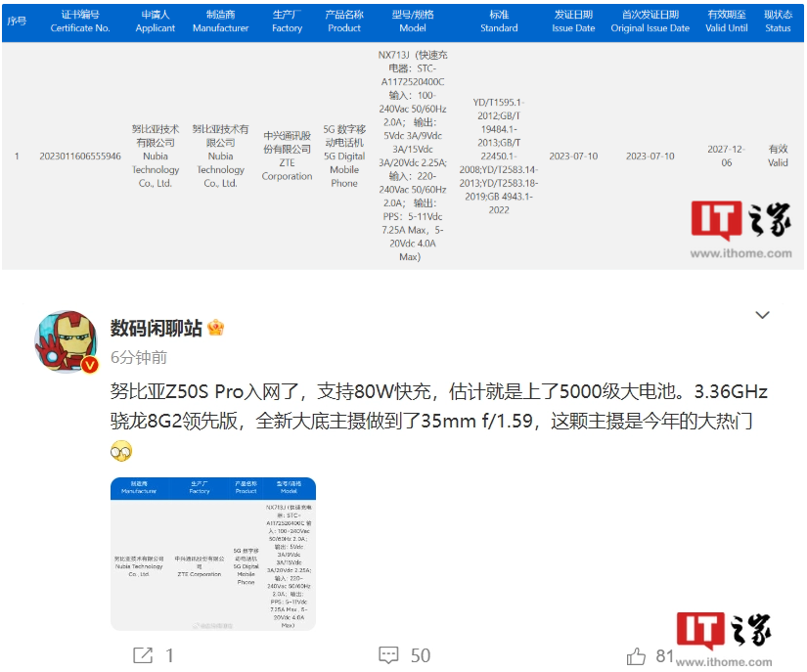This screenshot has width=807, height=672.
Task: Click the row number 1 cell
Action: point(17,156)
